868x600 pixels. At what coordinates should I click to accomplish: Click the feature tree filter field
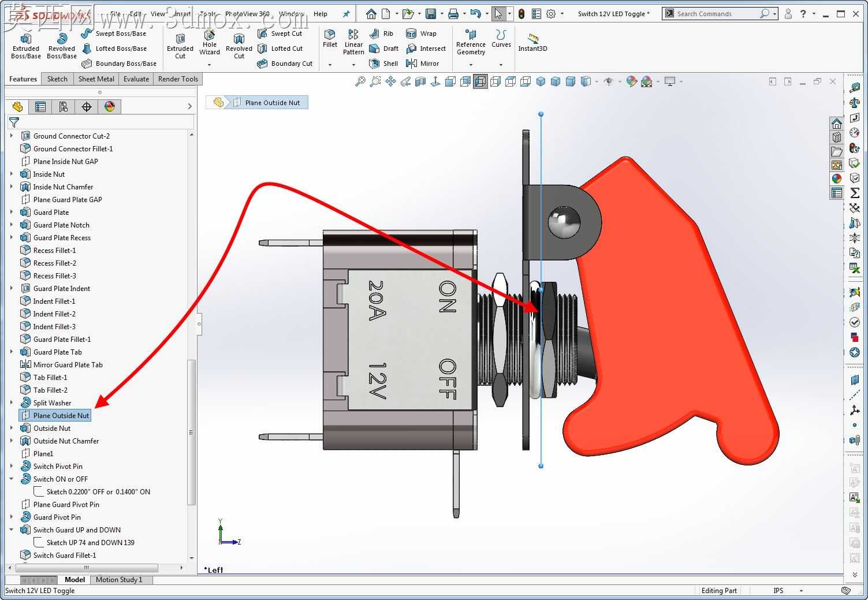coord(101,122)
